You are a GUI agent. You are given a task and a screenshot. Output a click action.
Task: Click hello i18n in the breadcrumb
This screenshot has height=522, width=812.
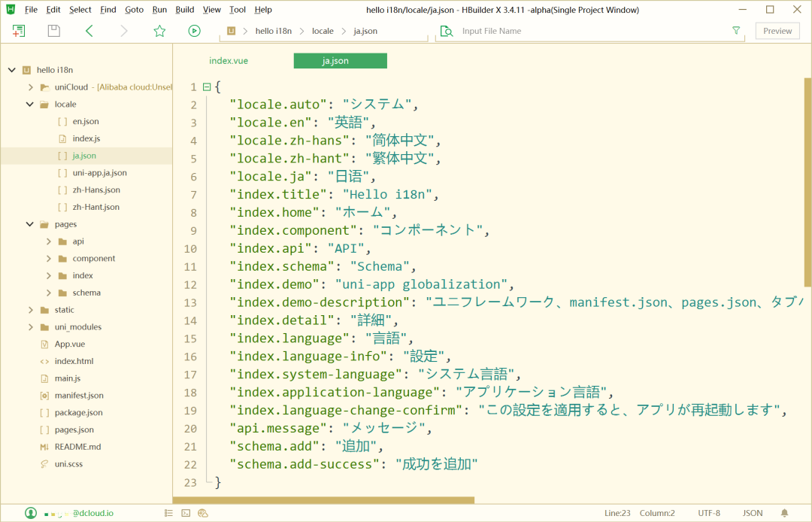tap(274, 31)
